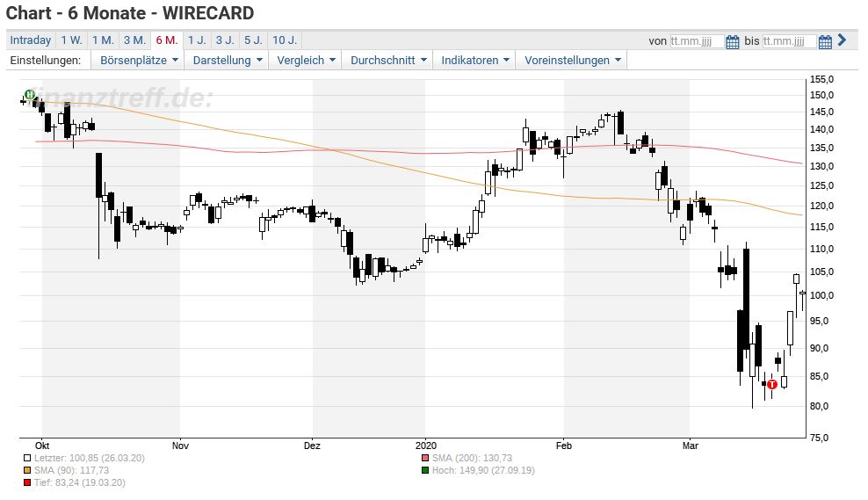Click the 100,0 y-axis price label
The image size is (868, 500).
[x=821, y=295]
